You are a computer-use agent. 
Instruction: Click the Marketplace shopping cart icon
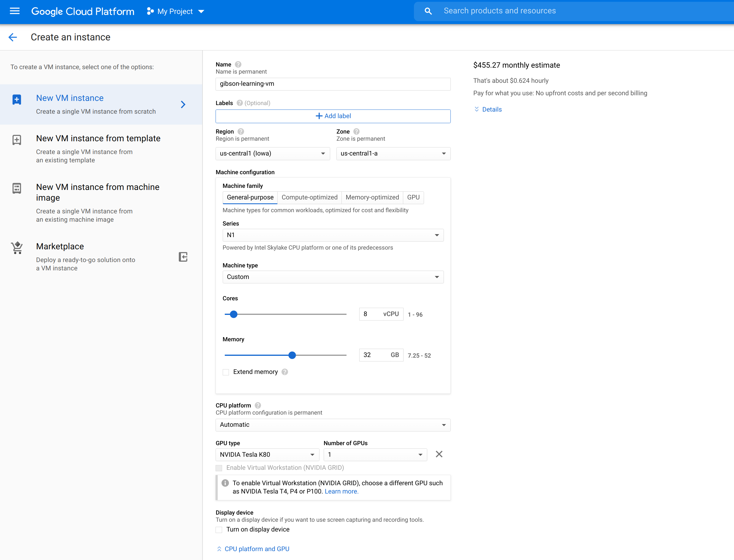pos(17,248)
